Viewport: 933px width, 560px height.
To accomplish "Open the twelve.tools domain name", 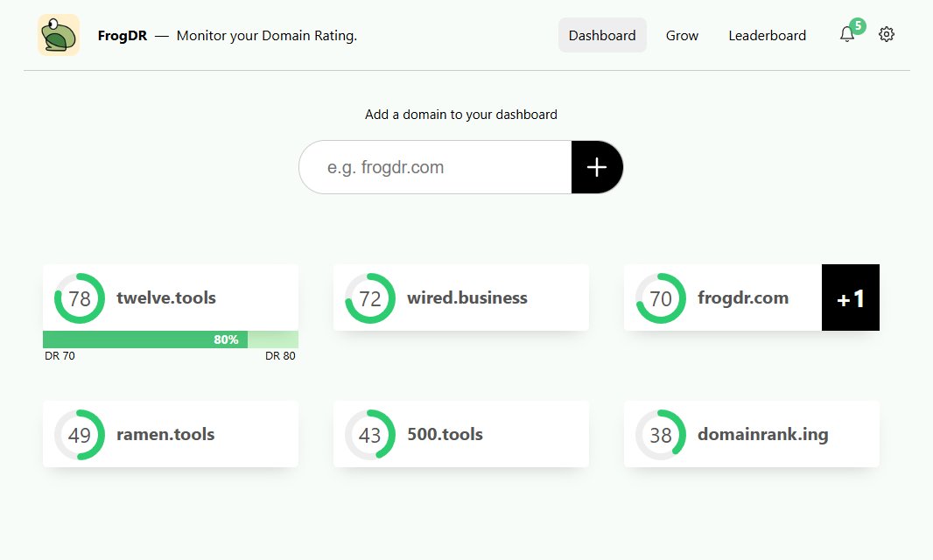I will pyautogui.click(x=166, y=297).
